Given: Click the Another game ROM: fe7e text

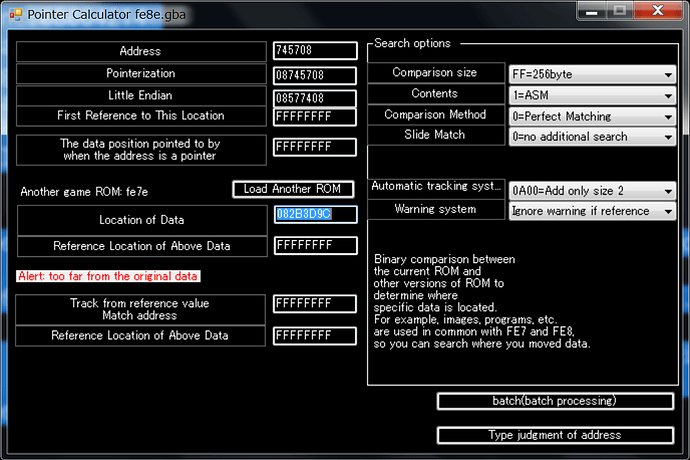Looking at the screenshot, I should click(x=84, y=192).
